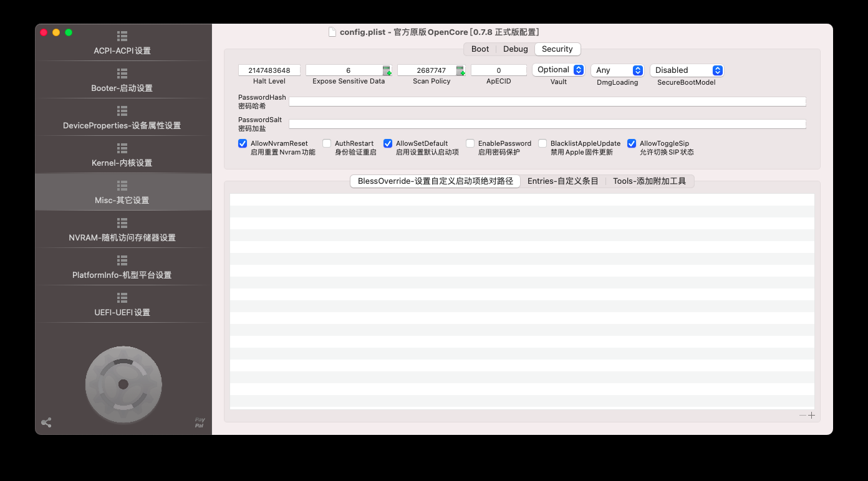868x481 pixels.
Task: Click the share icon in the sidebar corner
Action: (x=46, y=422)
